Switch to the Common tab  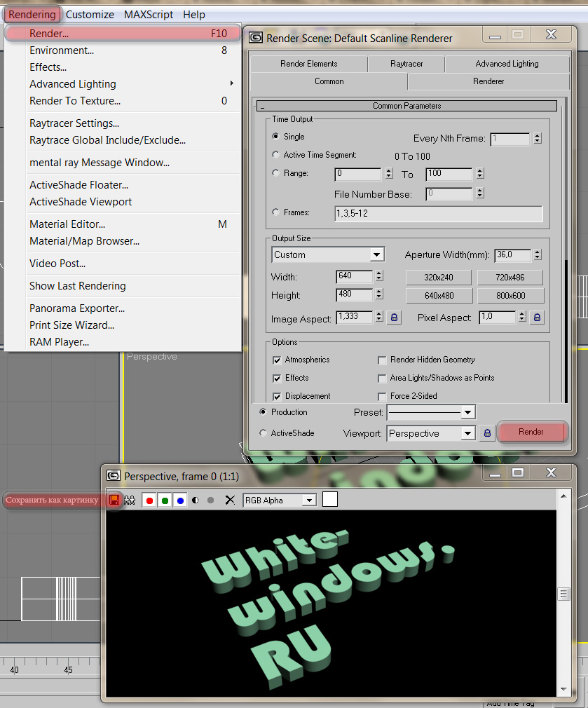[329, 81]
